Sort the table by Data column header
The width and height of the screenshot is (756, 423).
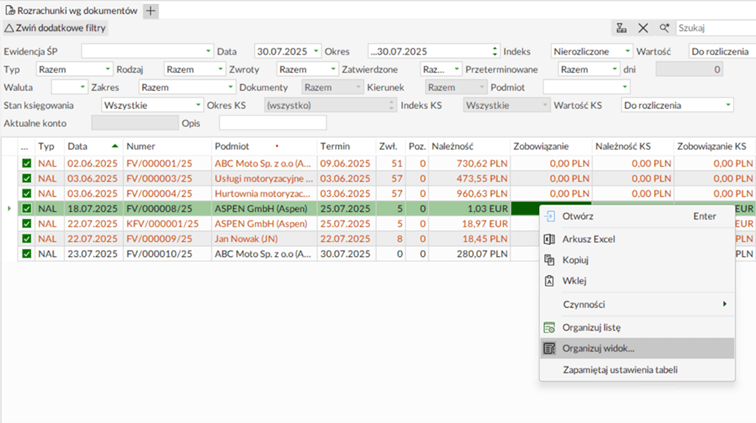pyautogui.click(x=85, y=146)
